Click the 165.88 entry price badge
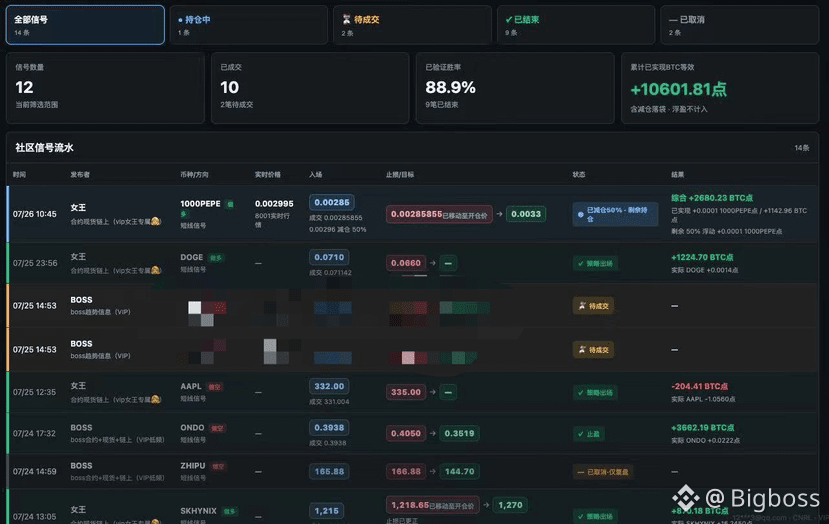Viewport: 829px width, 524px height. point(329,471)
